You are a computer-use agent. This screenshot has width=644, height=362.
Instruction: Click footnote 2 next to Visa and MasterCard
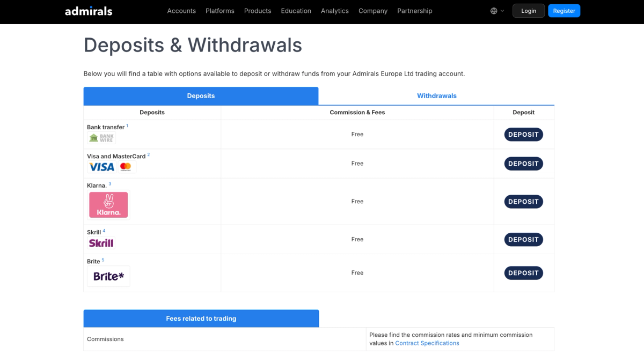click(149, 154)
